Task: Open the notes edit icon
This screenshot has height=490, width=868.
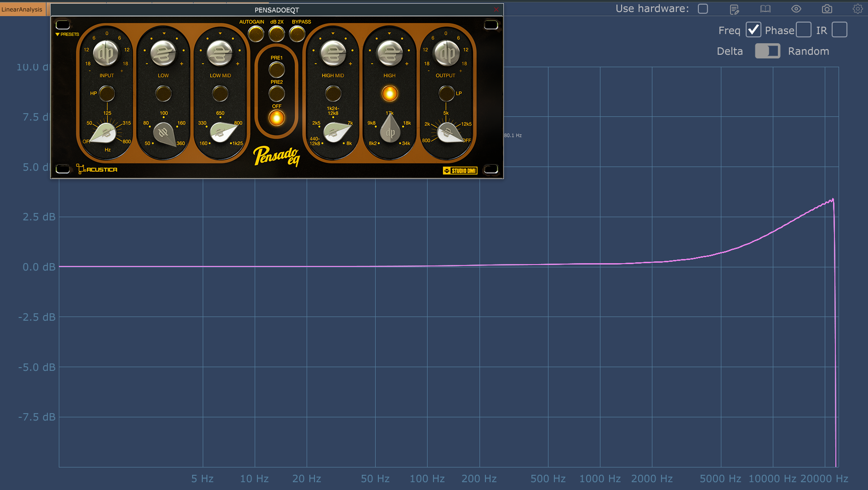Action: pyautogui.click(x=734, y=9)
